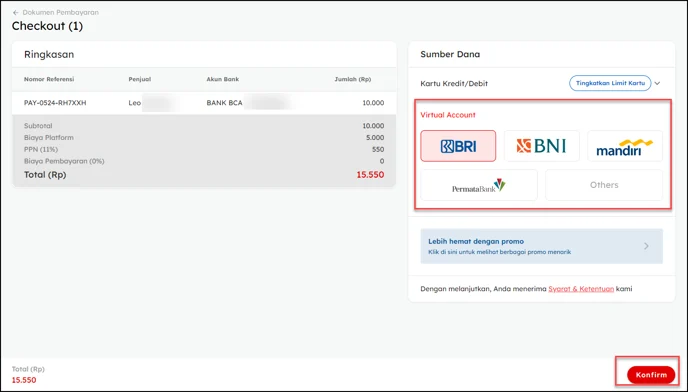
Task: Click Dokumen Pembayaran breadcrumb text
Action: (61, 13)
